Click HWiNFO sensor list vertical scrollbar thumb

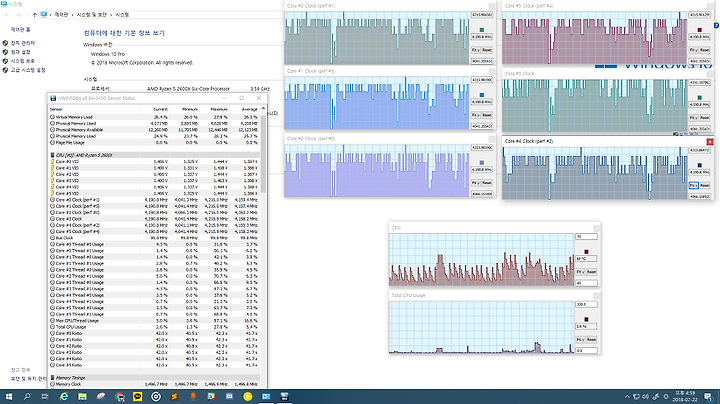click(263, 154)
